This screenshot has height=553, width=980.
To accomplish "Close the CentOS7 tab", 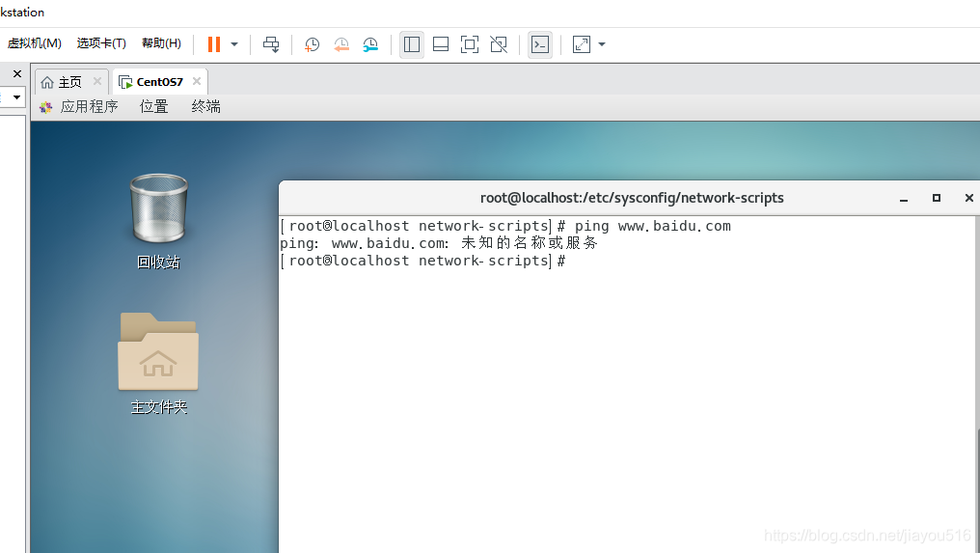I will [x=196, y=81].
